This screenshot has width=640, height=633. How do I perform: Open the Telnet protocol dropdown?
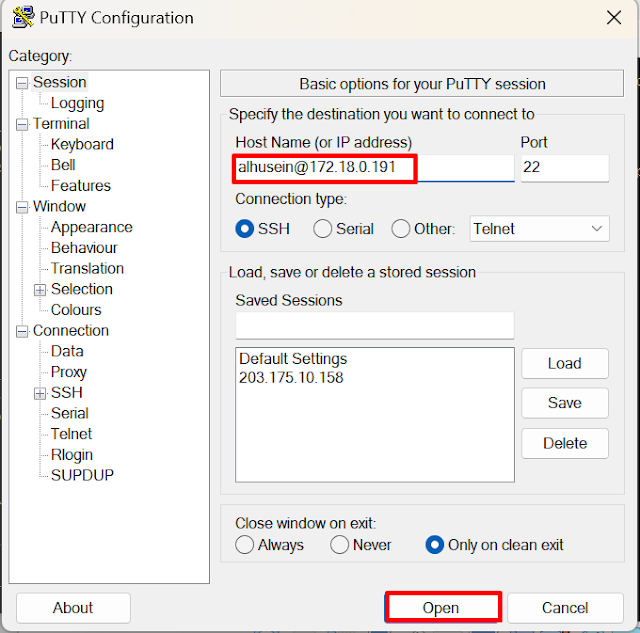[539, 229]
